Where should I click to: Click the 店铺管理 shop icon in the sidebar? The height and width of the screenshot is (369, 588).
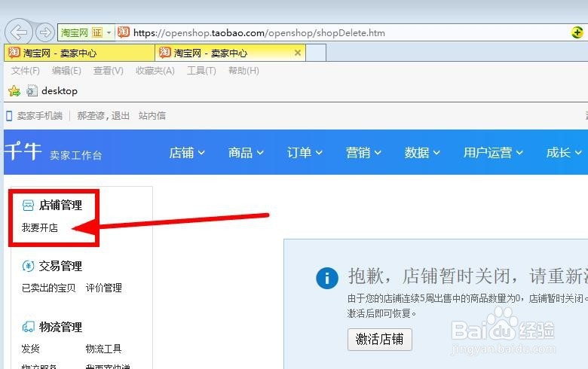28,206
